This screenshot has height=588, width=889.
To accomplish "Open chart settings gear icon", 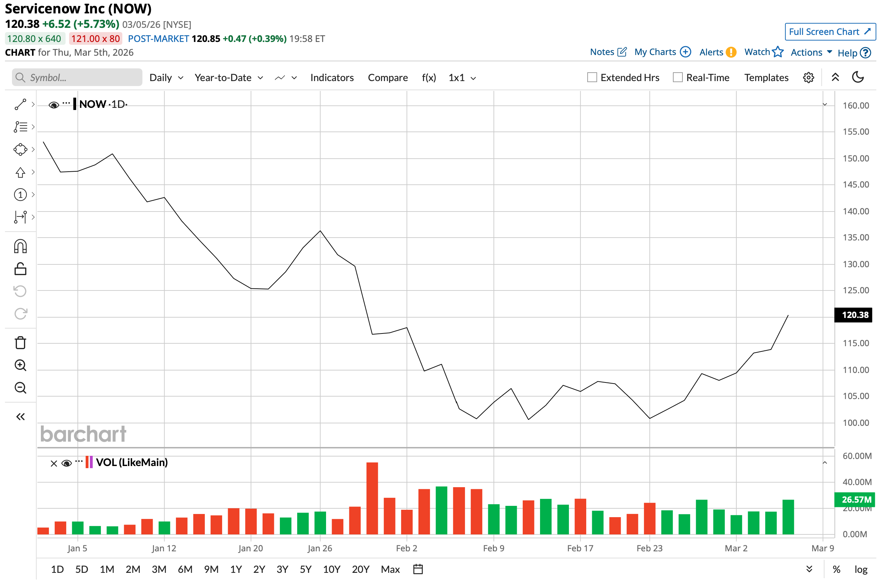I will [x=809, y=78].
